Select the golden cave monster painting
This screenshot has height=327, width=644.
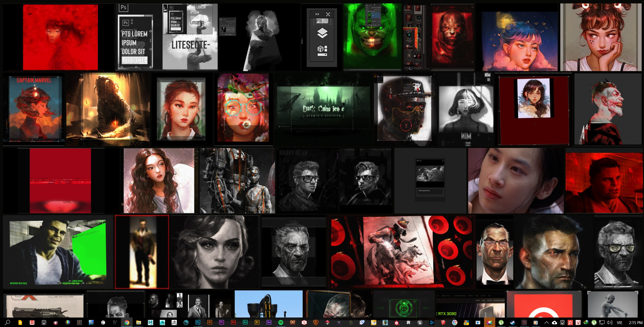click(108, 109)
